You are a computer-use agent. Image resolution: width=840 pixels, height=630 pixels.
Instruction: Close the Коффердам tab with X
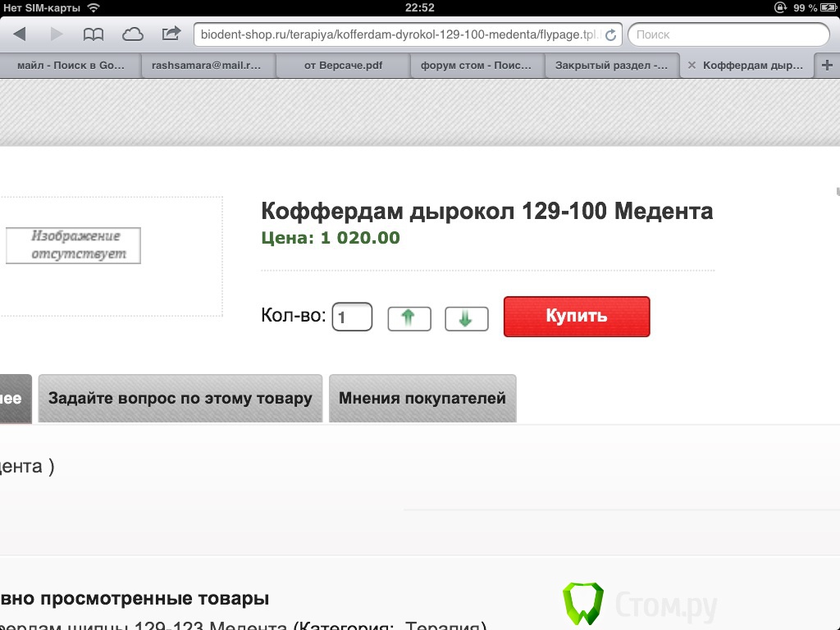coord(691,66)
